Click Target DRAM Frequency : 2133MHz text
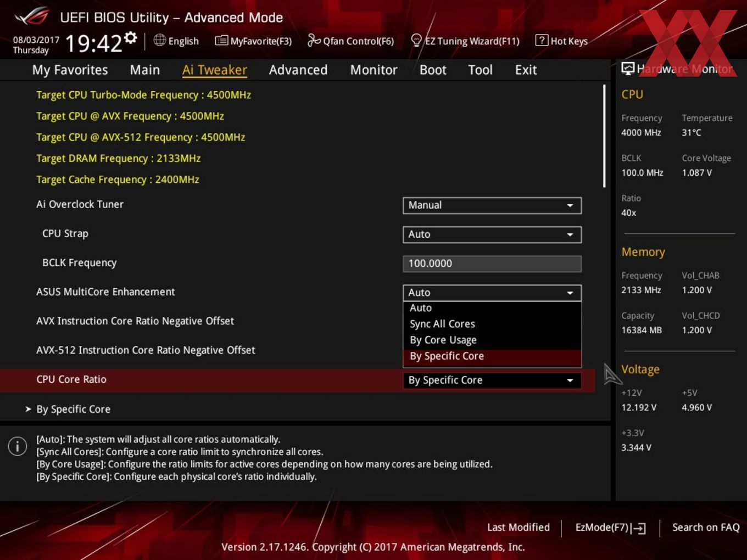 click(x=118, y=159)
